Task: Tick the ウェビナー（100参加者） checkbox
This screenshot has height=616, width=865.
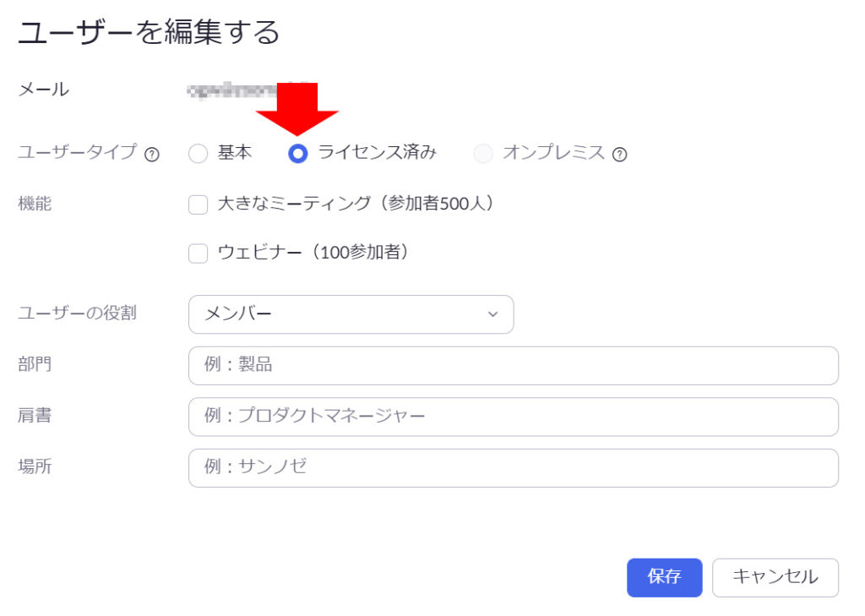Action: 198,253
